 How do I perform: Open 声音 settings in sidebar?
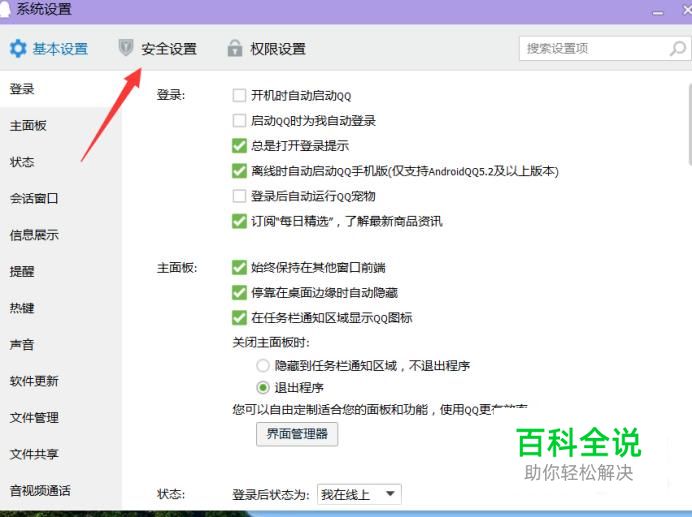point(61,345)
